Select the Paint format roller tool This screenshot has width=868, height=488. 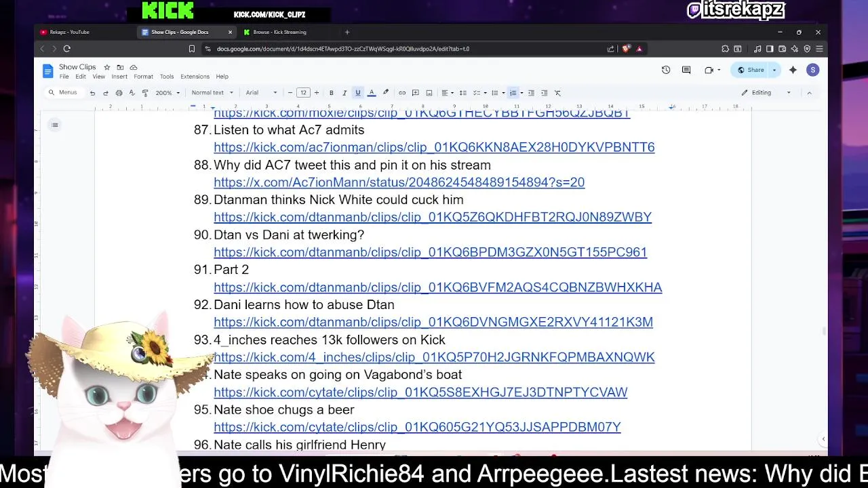(x=144, y=93)
